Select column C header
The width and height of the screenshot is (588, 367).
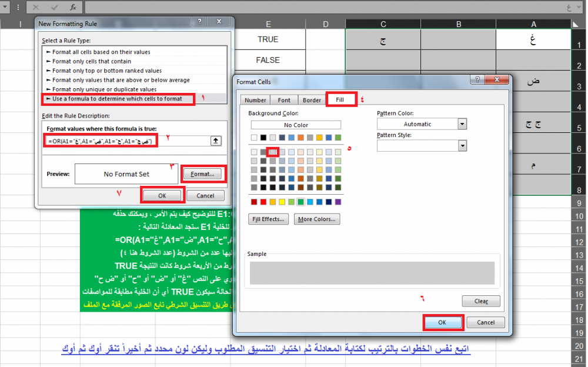point(383,24)
